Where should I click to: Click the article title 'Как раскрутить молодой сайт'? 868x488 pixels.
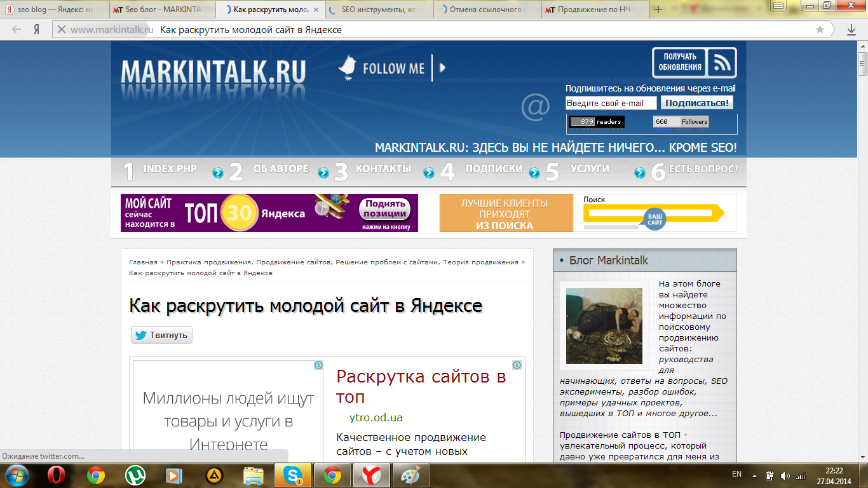pyautogui.click(x=306, y=306)
